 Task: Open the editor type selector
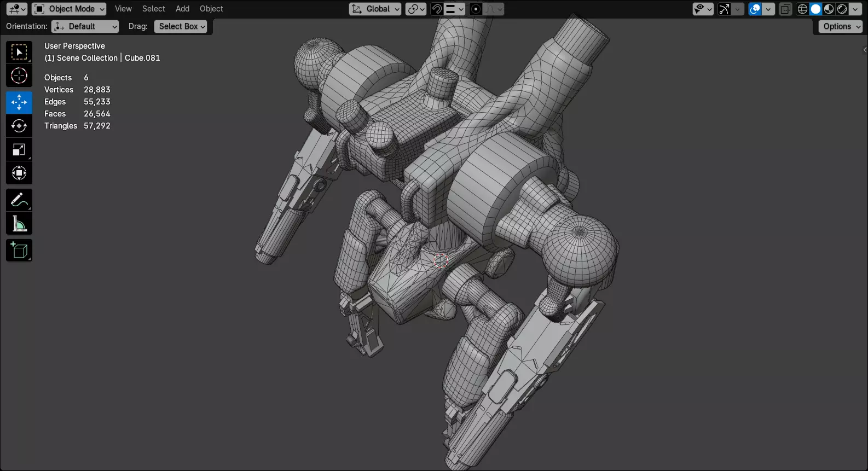pos(16,9)
